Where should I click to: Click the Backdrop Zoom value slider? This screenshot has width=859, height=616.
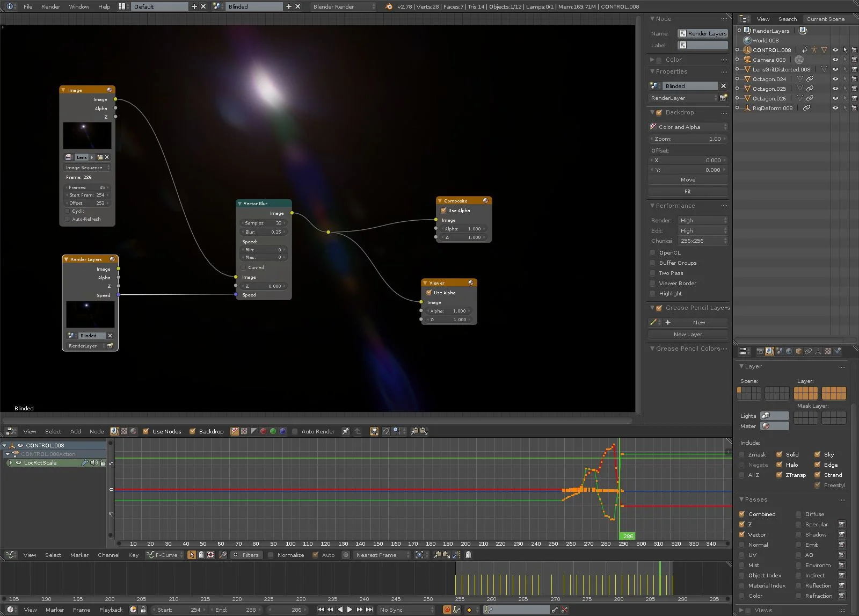tap(688, 139)
